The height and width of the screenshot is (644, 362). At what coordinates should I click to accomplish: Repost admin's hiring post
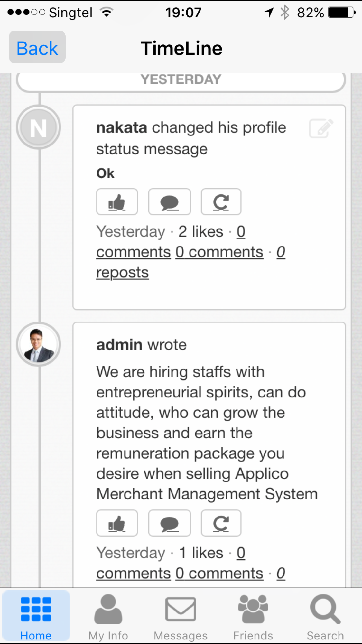pyautogui.click(x=221, y=523)
